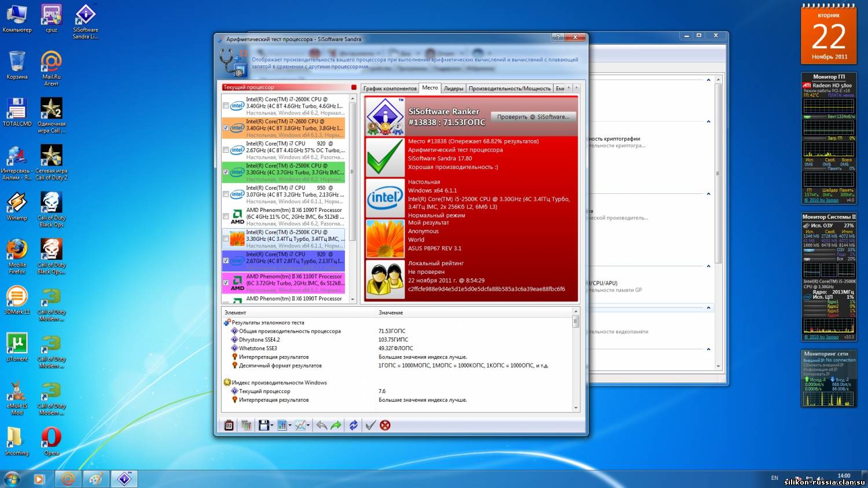Image resolution: width=868 pixels, height=488 pixels.
Task: Go forward with the green arrow icon
Action: coord(336,425)
